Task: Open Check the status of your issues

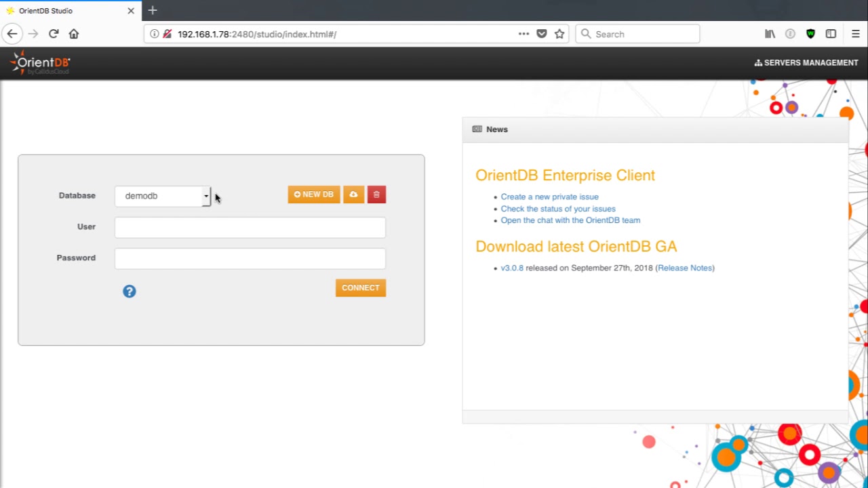Action: (558, 209)
